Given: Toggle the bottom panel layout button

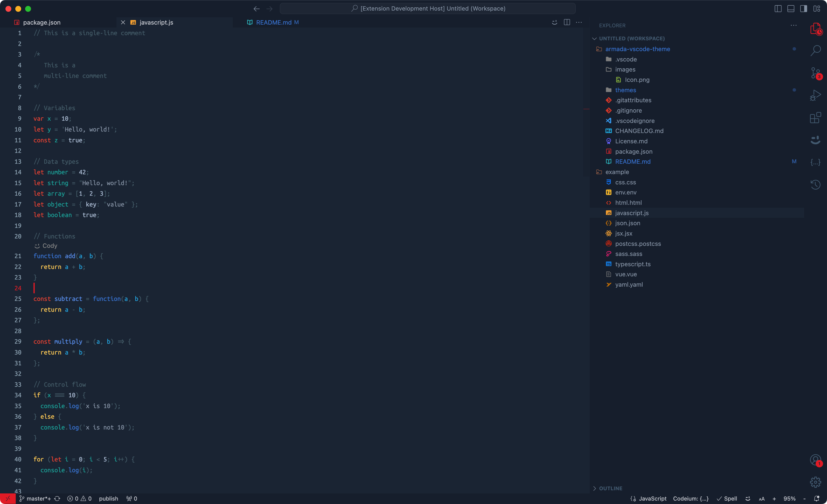Looking at the screenshot, I should tap(791, 9).
